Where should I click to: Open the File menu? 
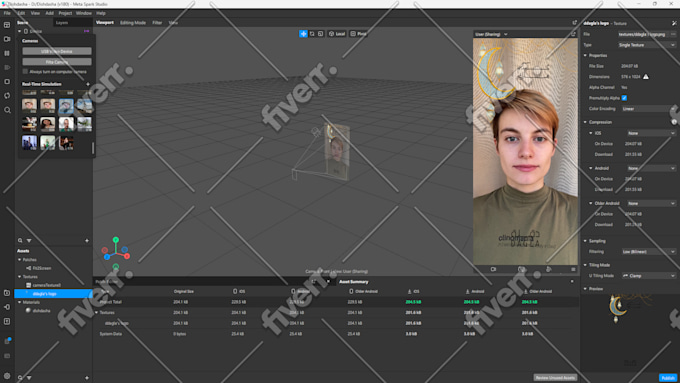click(7, 13)
